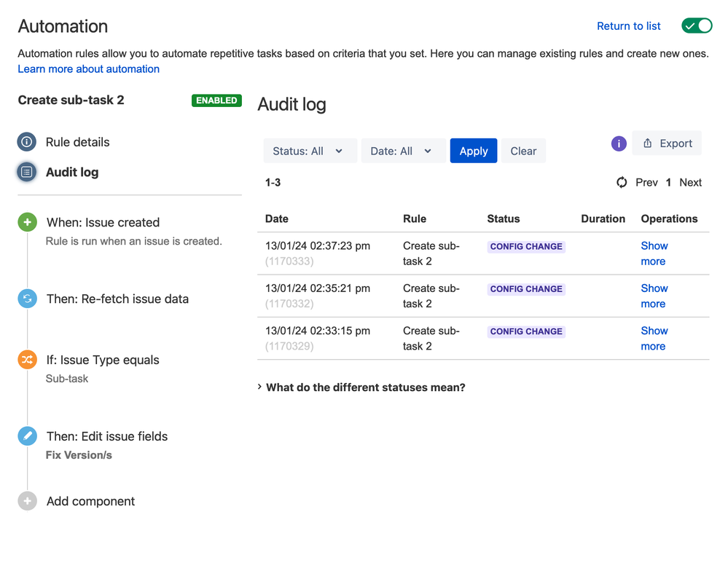
Task: Select Then: Edit issue fields component
Action: (x=107, y=436)
